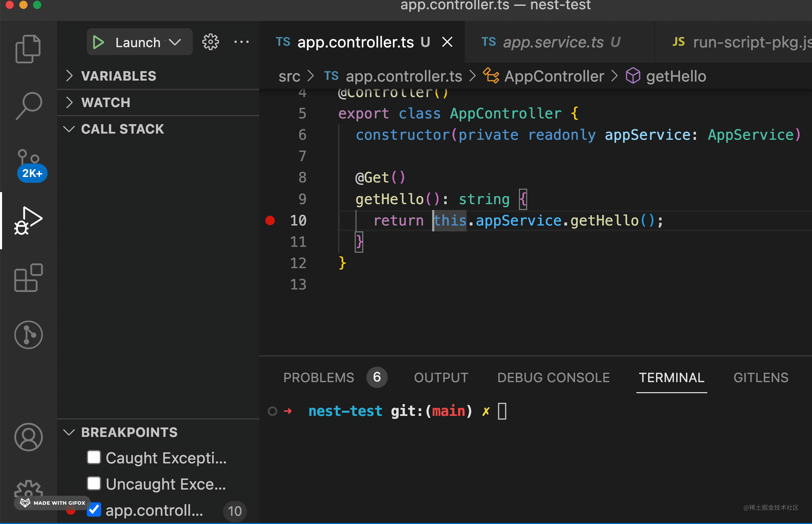
Task: Open the Launch configuration dropdown
Action: pyautogui.click(x=175, y=42)
